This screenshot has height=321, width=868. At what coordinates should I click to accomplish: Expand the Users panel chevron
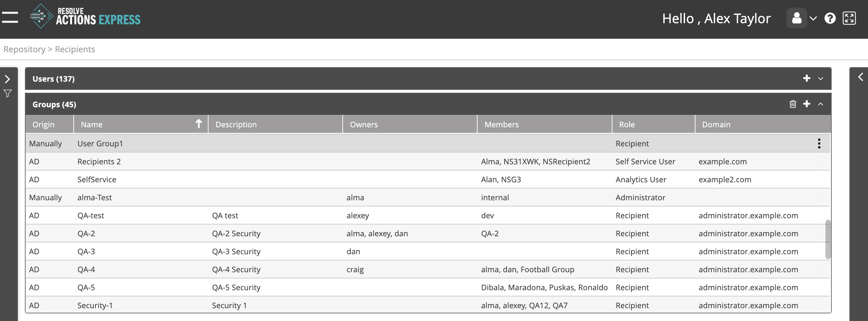[821, 79]
